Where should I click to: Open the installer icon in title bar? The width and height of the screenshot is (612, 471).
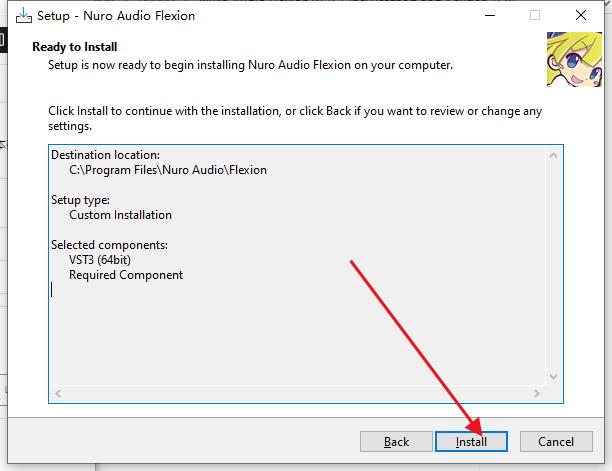(x=24, y=16)
